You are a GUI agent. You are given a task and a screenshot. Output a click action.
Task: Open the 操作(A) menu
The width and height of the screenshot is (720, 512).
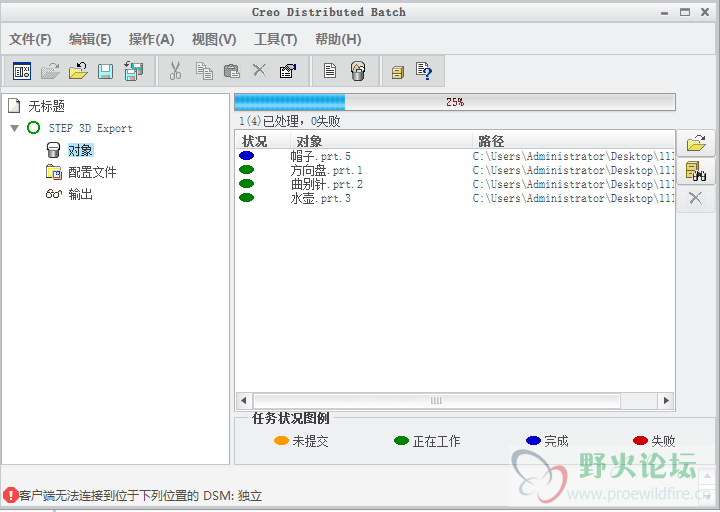pyautogui.click(x=151, y=39)
